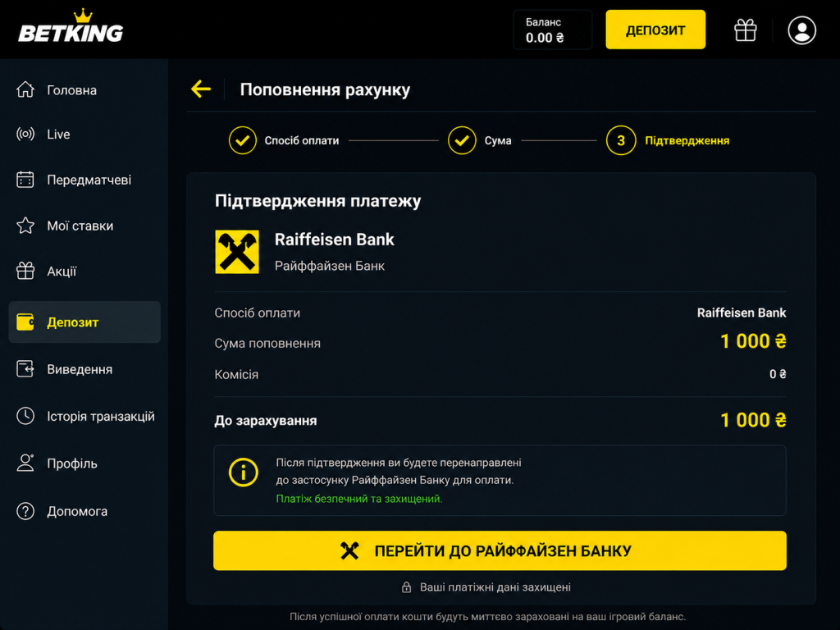Click the Спосіб оплати step checkmark
Screen dimensions: 840x630
[x=242, y=140]
